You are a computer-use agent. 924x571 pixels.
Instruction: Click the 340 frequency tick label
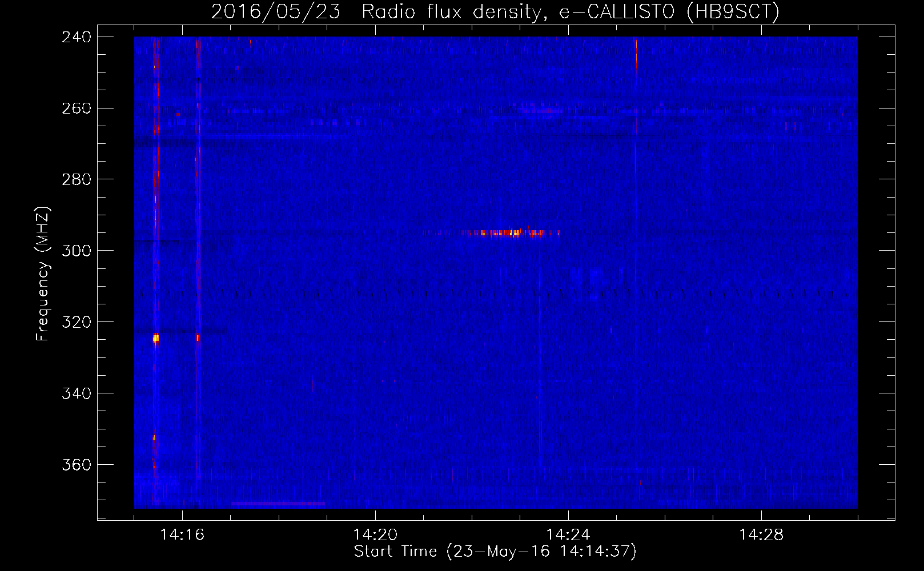tap(77, 393)
